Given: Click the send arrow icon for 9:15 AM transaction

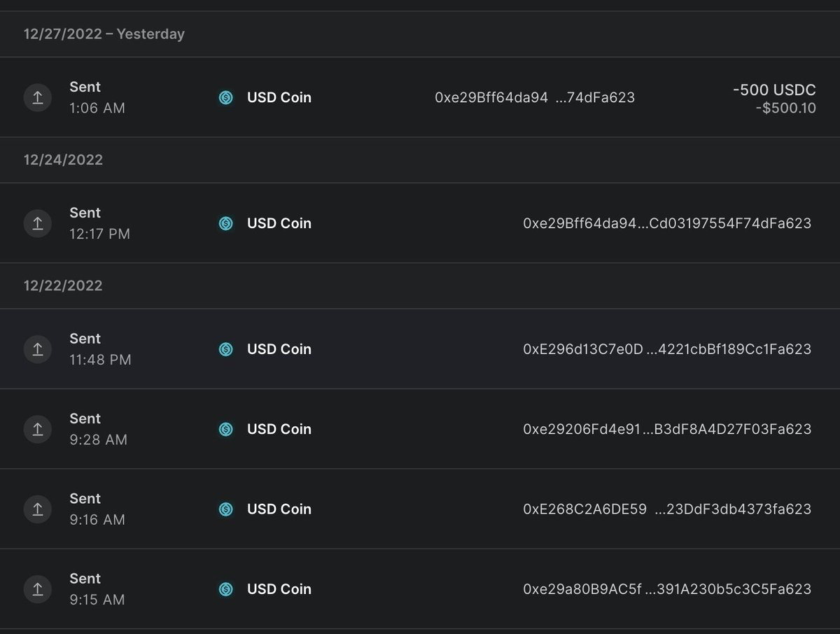Looking at the screenshot, I should click(x=38, y=589).
